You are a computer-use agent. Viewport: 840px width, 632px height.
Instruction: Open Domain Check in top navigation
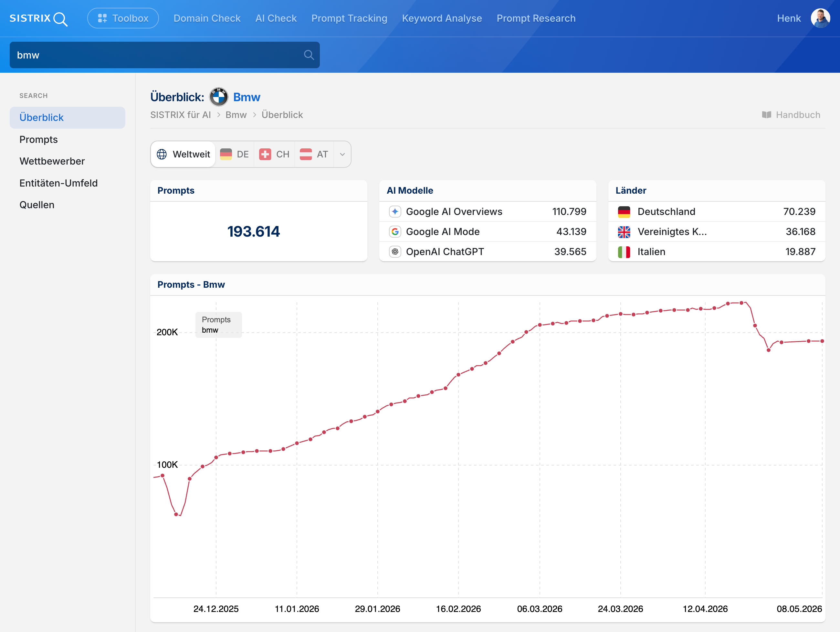[207, 18]
